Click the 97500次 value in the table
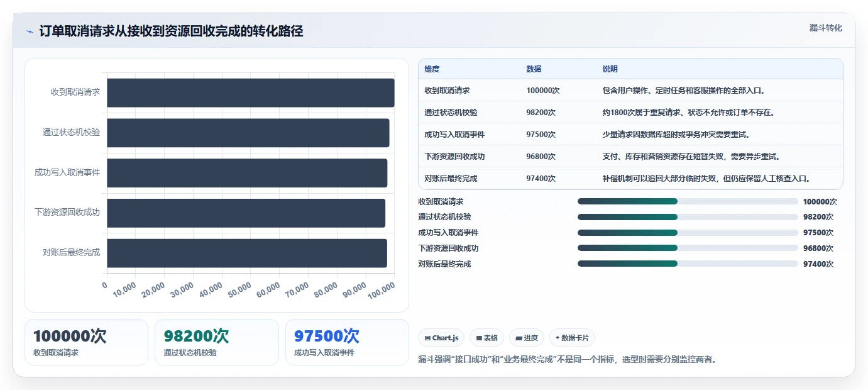868x390 pixels. [541, 135]
